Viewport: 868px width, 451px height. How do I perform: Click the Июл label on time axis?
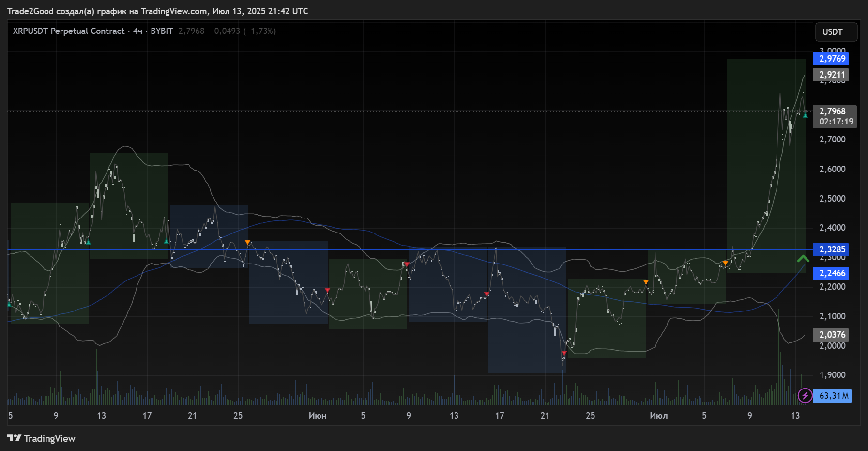click(658, 416)
